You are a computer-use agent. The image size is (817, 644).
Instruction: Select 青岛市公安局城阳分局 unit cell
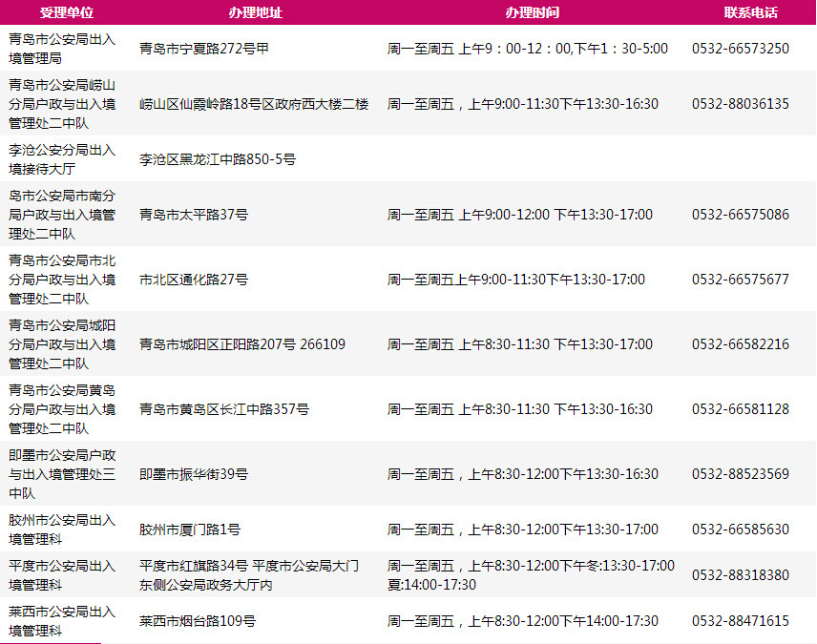pyautogui.click(x=62, y=343)
